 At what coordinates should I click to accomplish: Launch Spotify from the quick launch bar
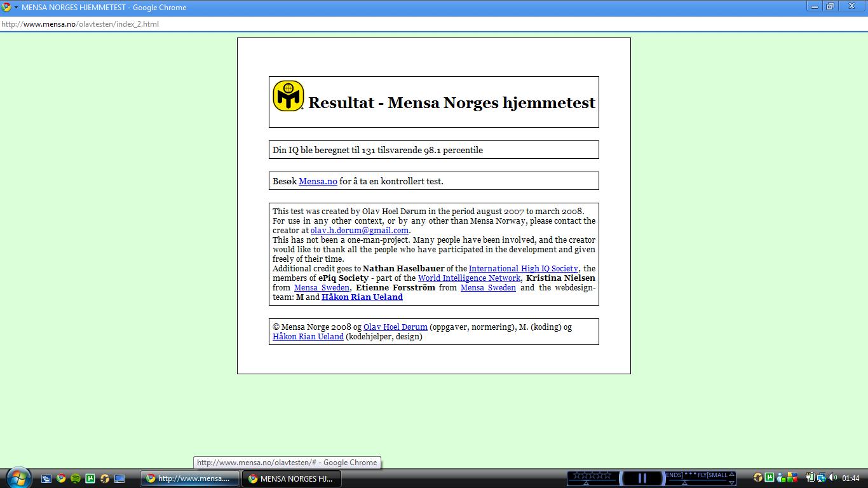click(76, 478)
